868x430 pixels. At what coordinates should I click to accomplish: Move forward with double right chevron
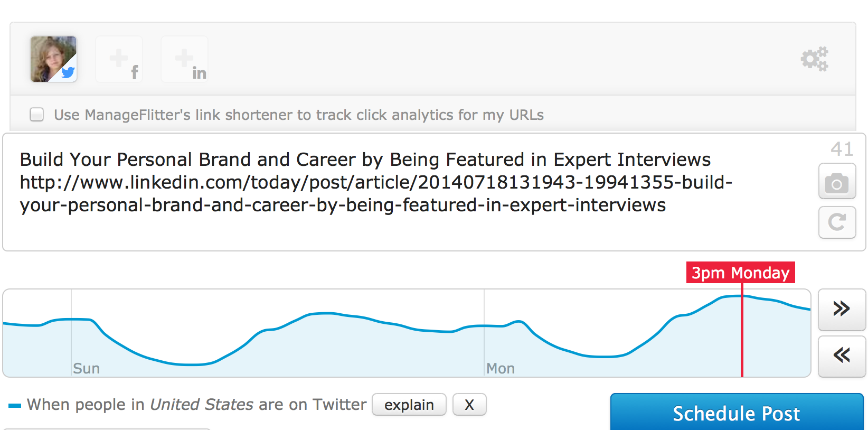tap(842, 309)
